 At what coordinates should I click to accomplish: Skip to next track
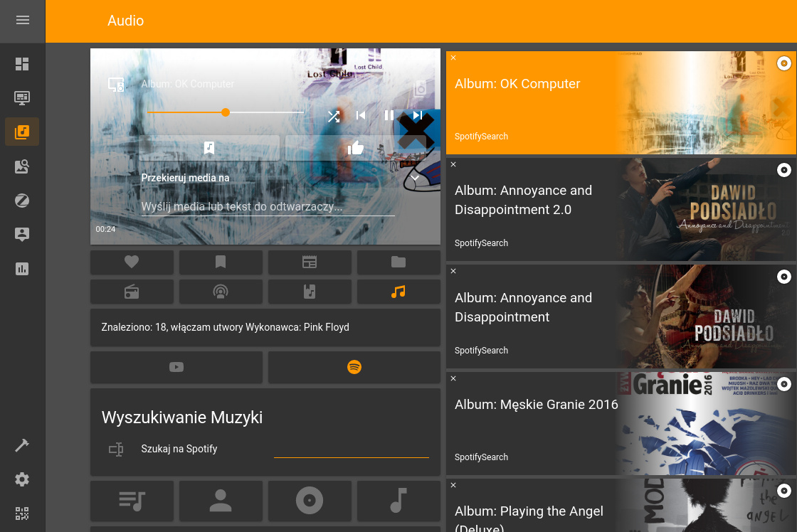click(x=417, y=115)
